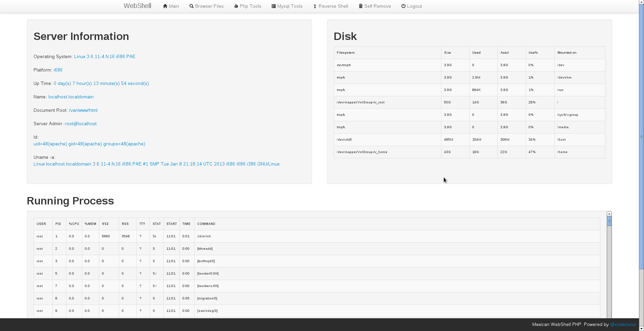Click the trash icon for Self Remove
Screen dimensions: 644x331
361,6
